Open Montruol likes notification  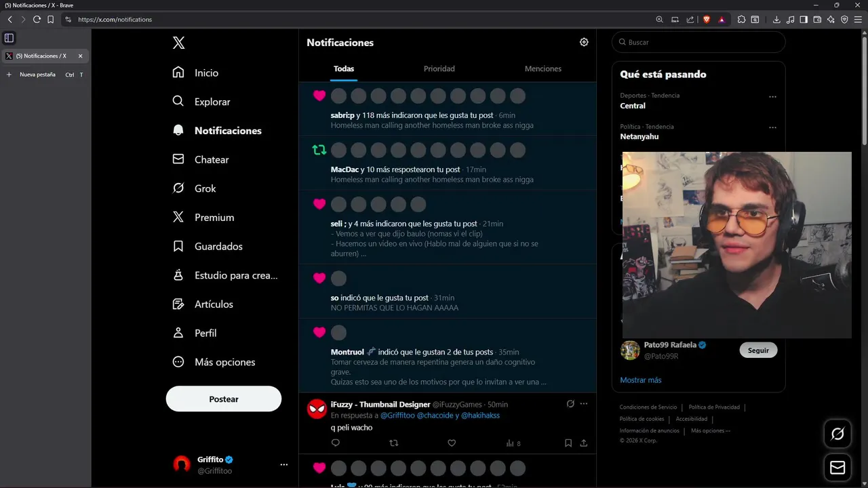(448, 356)
